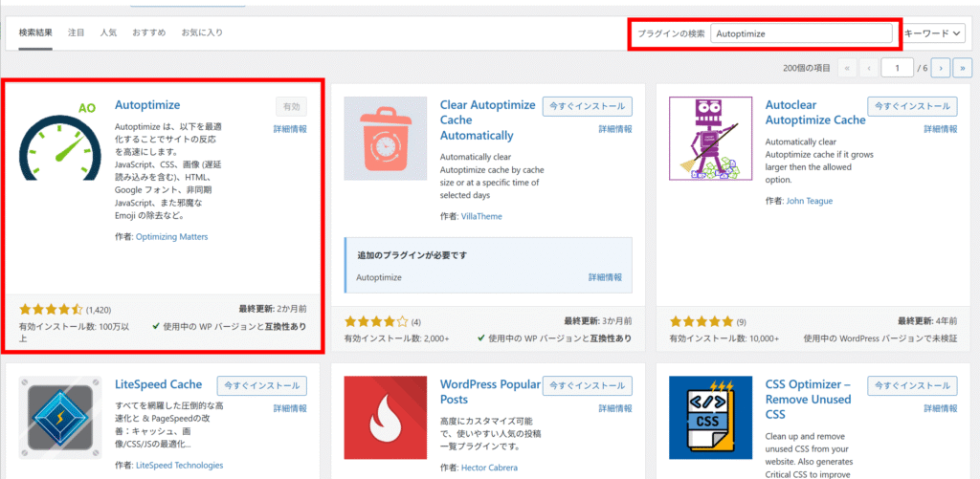This screenshot has height=479, width=980.
Task: Open 詳細情報 for Autoptimize
Action: click(x=290, y=129)
